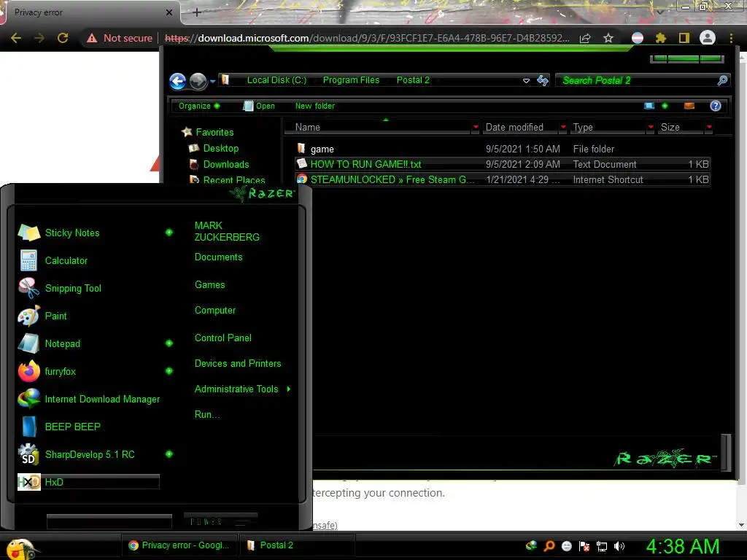Open the Chrome extensions puzzle icon
Screen dimensions: 747x560
[660, 38]
